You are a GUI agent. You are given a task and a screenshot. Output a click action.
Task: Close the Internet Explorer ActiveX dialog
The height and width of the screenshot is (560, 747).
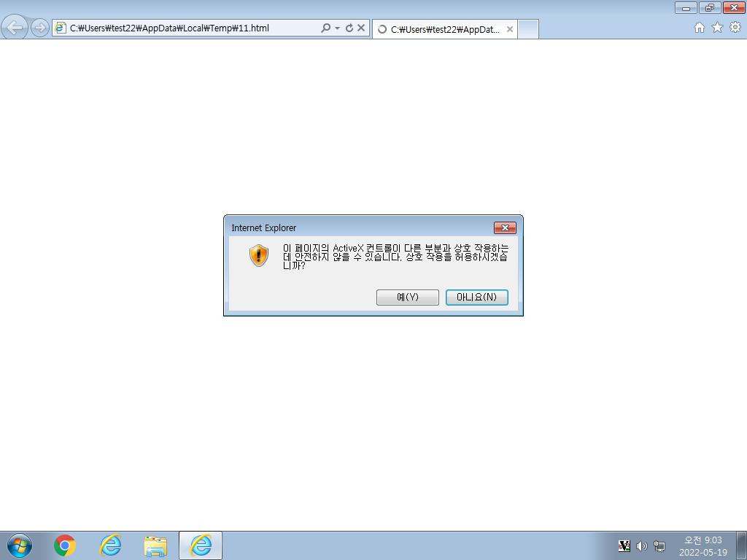click(x=505, y=227)
